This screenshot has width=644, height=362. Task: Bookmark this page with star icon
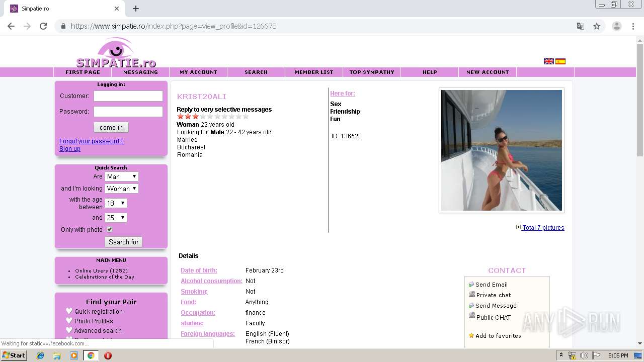pyautogui.click(x=597, y=26)
